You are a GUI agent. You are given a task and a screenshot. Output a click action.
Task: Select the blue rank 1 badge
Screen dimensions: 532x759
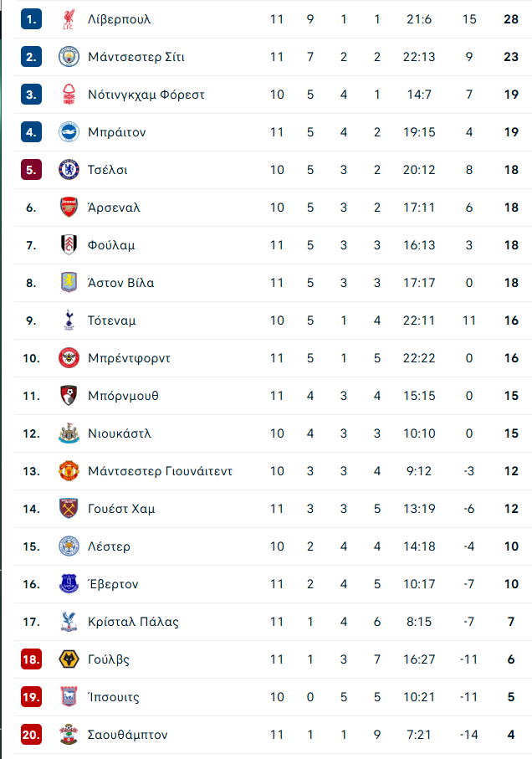click(x=32, y=19)
